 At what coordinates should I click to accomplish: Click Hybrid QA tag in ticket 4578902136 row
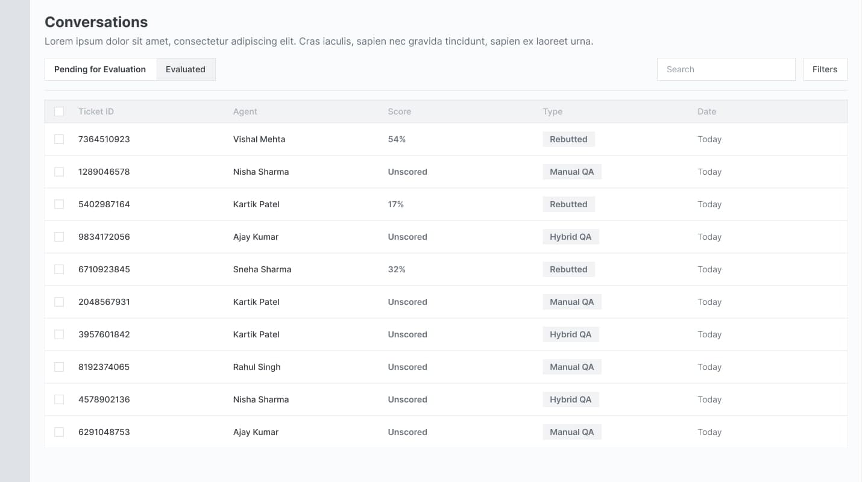[x=571, y=399]
